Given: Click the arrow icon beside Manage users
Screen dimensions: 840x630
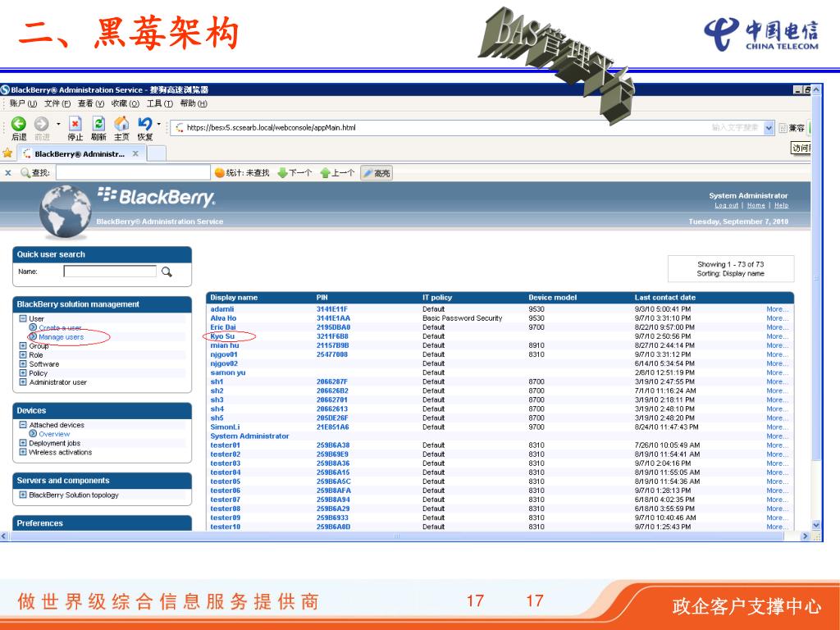Looking at the screenshot, I should pyautogui.click(x=33, y=337).
